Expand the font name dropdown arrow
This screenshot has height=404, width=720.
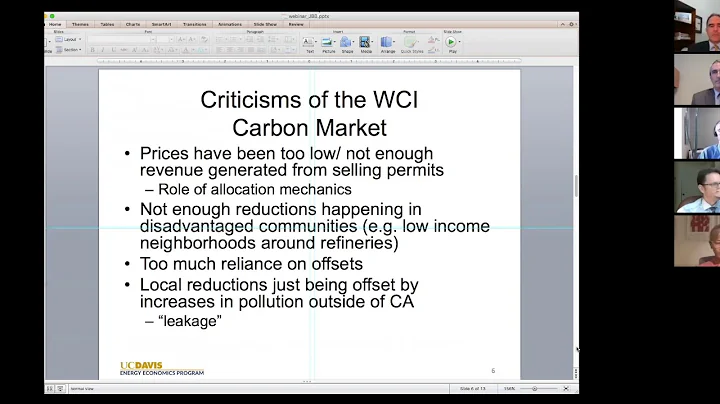click(x=153, y=39)
